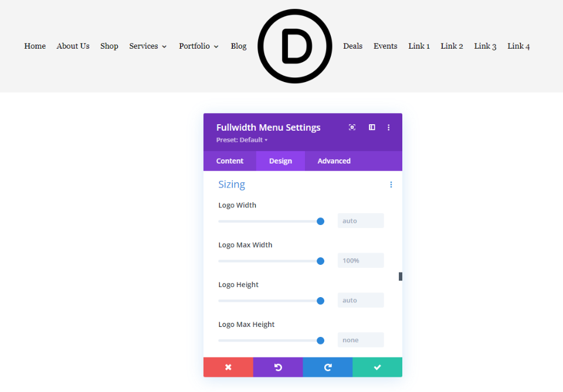Open the Advanced tab
The height and width of the screenshot is (392, 563).
334,161
